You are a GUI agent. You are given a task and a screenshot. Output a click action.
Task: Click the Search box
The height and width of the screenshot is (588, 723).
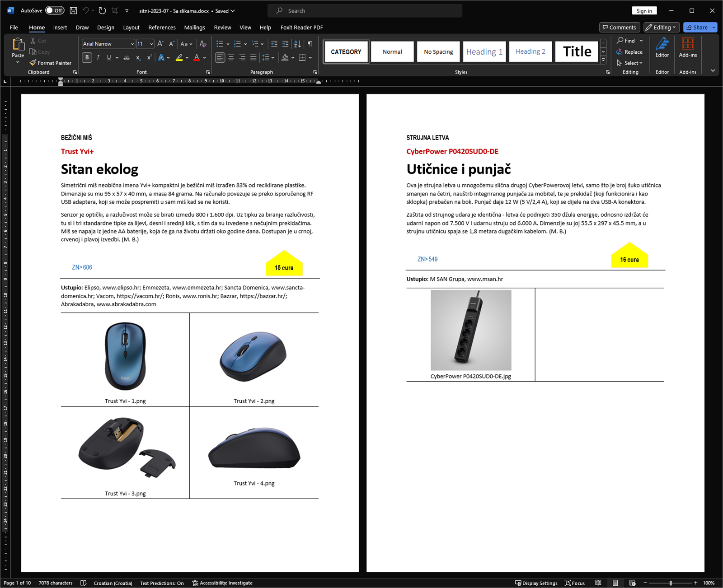pos(365,10)
